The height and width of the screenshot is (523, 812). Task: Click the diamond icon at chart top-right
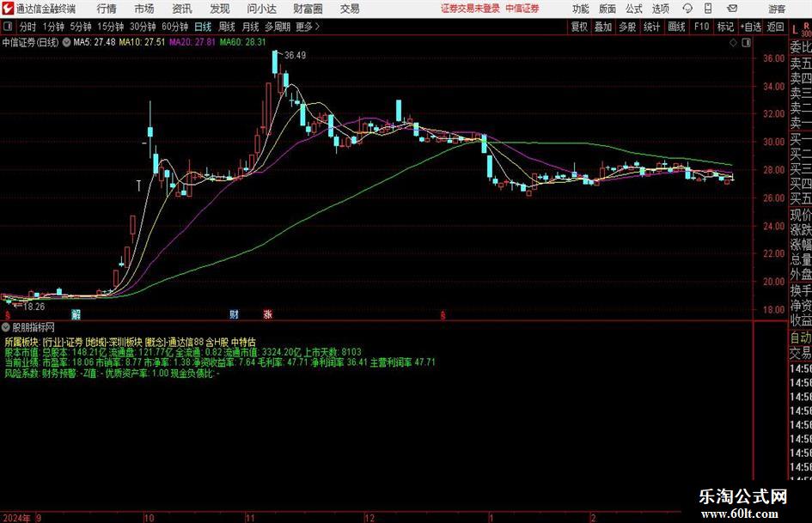pyautogui.click(x=733, y=43)
